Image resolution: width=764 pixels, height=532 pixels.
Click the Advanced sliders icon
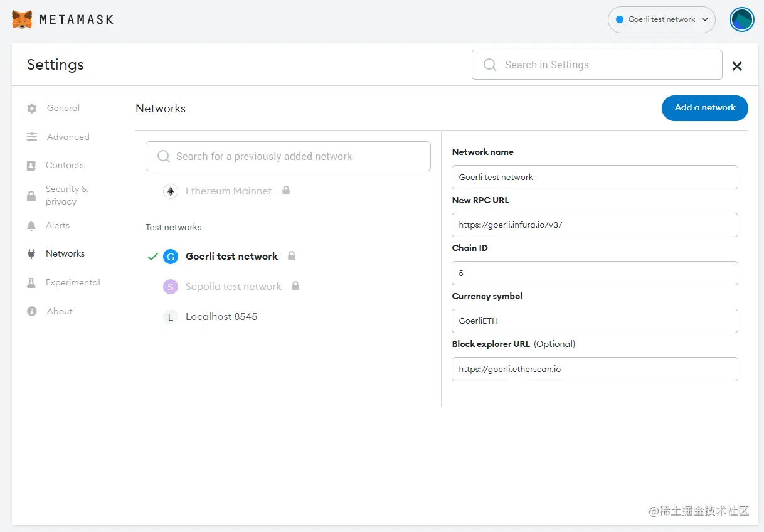[32, 137]
